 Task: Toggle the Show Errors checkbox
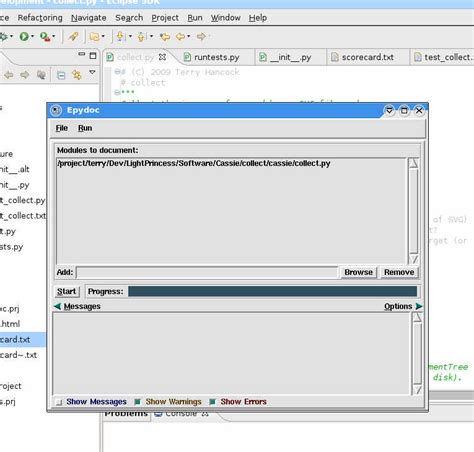coord(212,402)
